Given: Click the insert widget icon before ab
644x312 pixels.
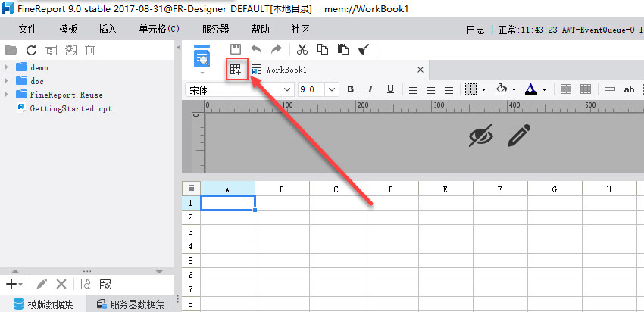Looking at the screenshot, I should coord(610,89).
